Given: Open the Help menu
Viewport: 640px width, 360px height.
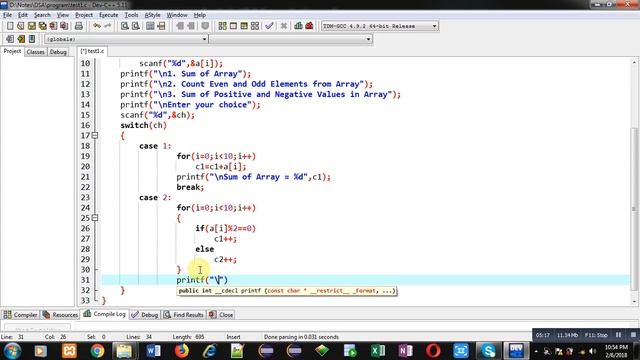Looking at the screenshot, I should pyautogui.click(x=199, y=15).
